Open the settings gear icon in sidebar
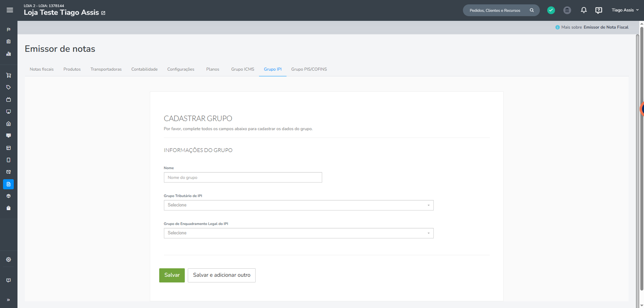This screenshot has height=308, width=644. click(x=9, y=260)
